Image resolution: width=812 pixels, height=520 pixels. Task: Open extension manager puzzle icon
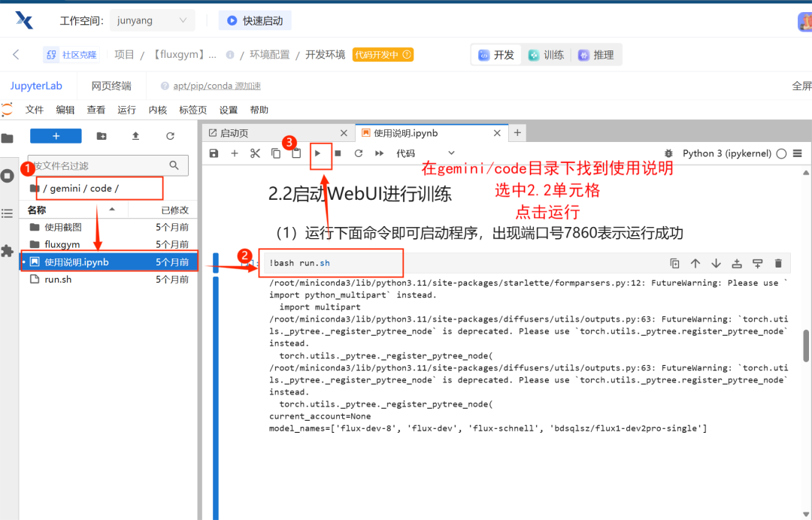click(x=8, y=251)
